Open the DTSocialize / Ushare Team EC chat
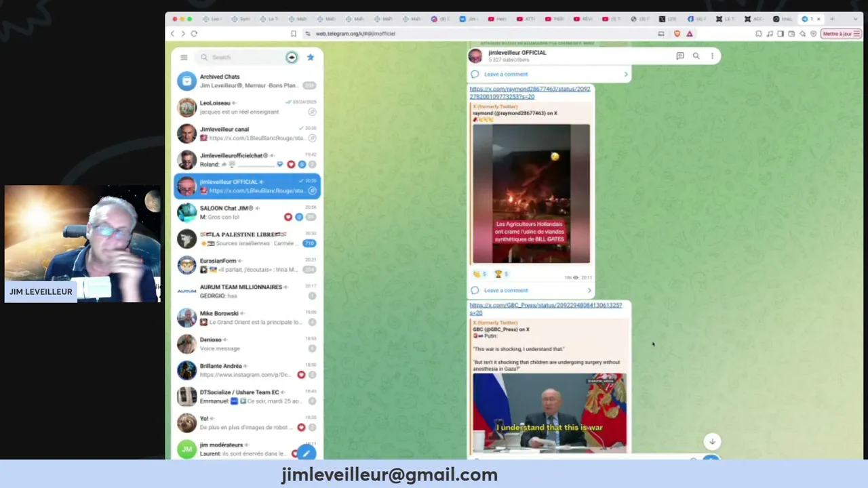Screen dimensions: 868x488 pos(248,396)
